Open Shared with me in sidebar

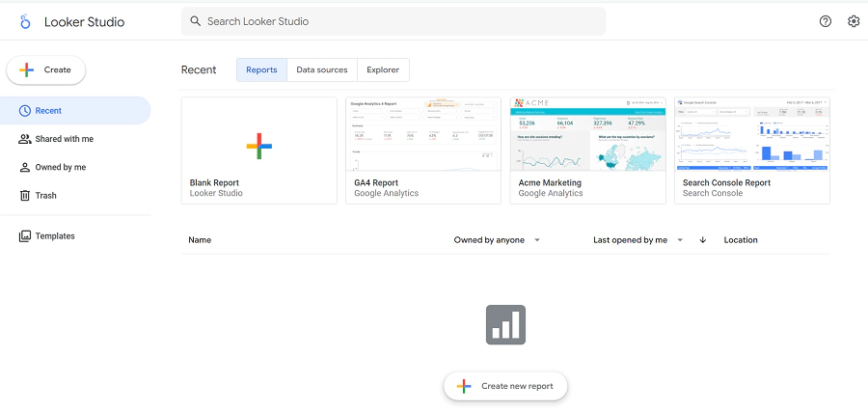(x=75, y=139)
